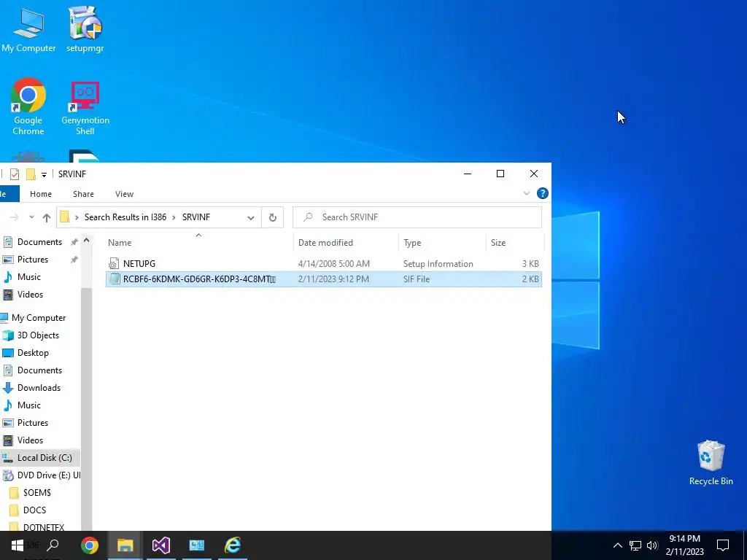Open recent locations dropdown arrow

click(31, 217)
